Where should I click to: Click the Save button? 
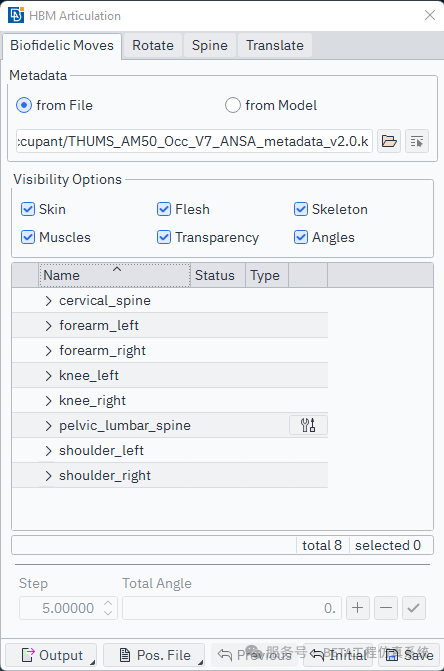pyautogui.click(x=409, y=655)
